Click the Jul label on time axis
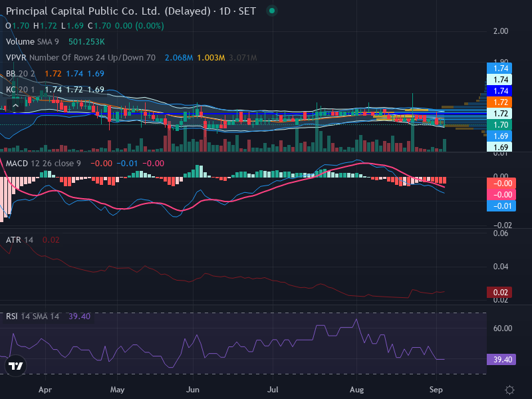Image resolution: width=532 pixels, height=399 pixels. pyautogui.click(x=273, y=390)
